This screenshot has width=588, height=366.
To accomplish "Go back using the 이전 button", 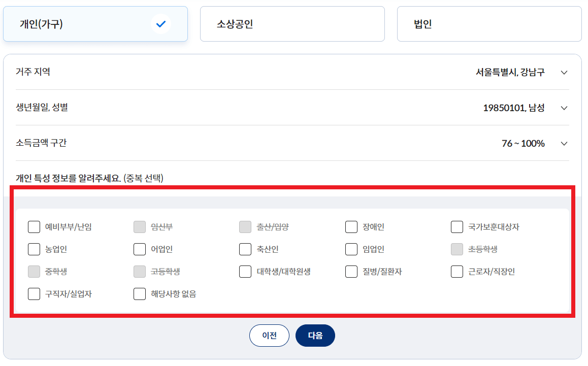I will (269, 335).
